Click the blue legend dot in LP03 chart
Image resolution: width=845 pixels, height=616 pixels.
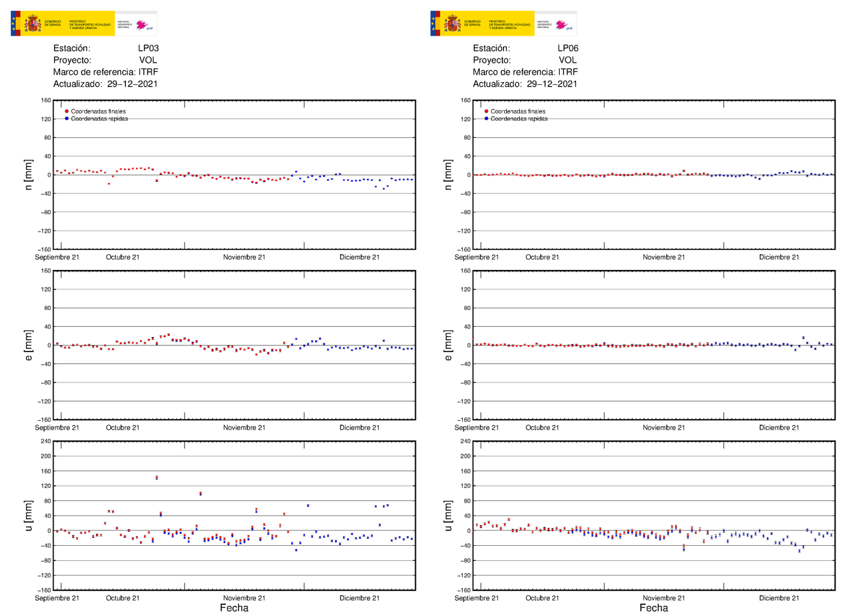coord(67,119)
